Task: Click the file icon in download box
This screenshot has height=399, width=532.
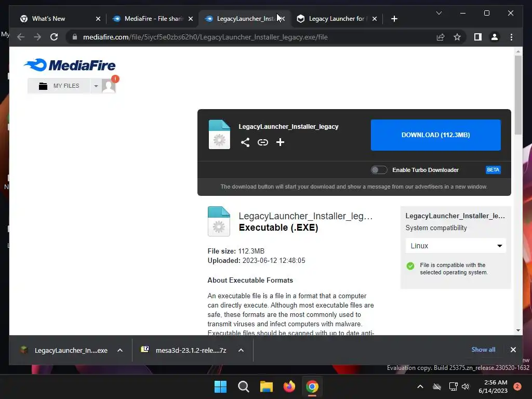Action: click(x=219, y=135)
